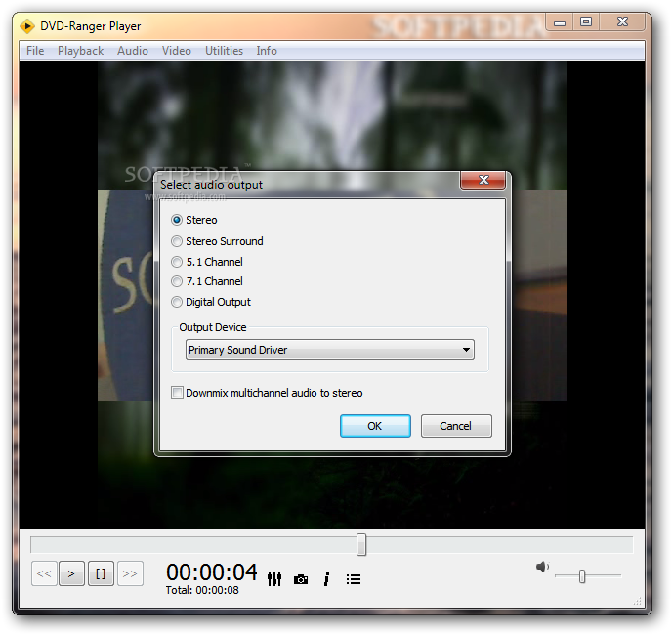Click the stop button
Image resolution: width=672 pixels, height=635 pixels.
coord(101,573)
